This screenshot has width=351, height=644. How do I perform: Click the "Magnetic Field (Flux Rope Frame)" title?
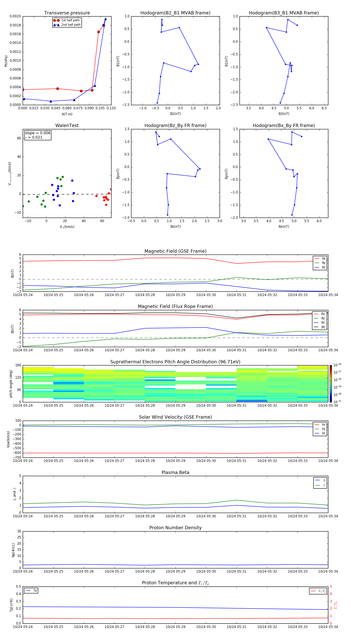[175, 307]
